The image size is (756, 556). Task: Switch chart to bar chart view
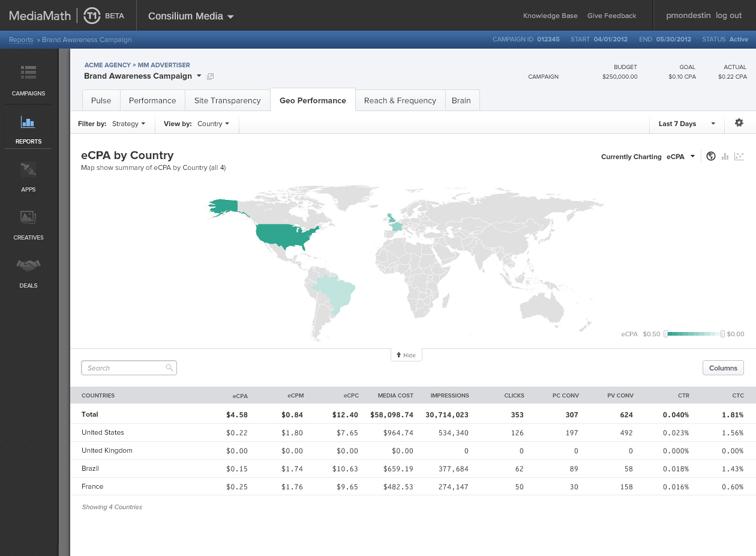point(725,157)
